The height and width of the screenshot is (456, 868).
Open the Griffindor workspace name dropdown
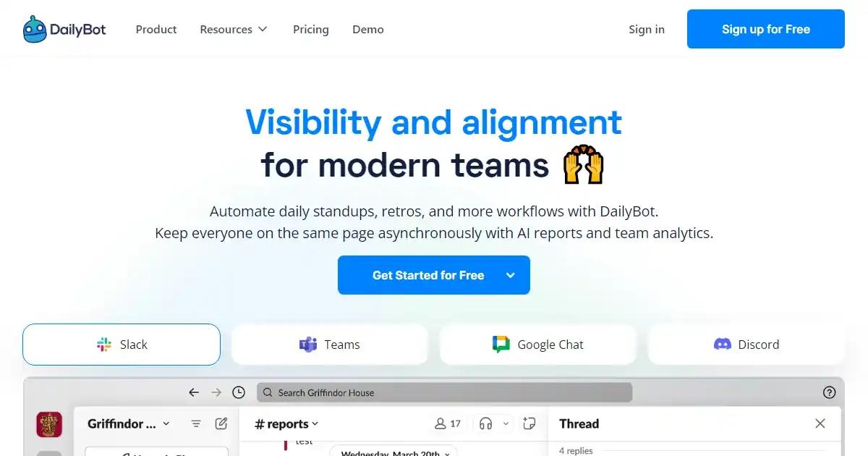[129, 423]
